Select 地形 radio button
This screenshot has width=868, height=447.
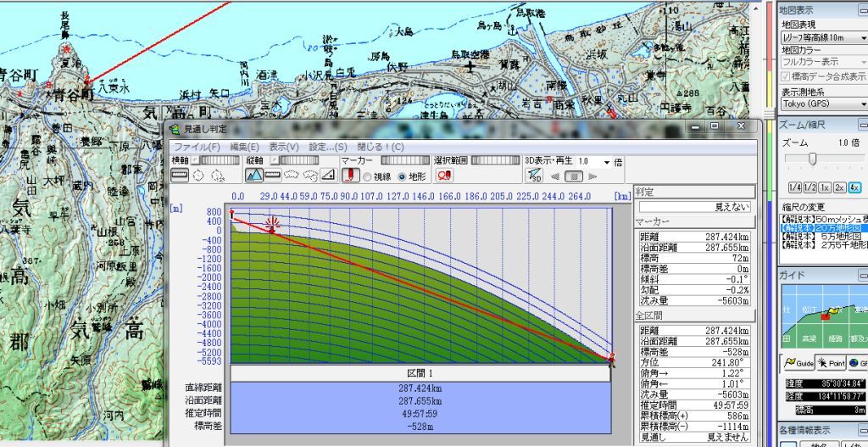[x=403, y=176]
